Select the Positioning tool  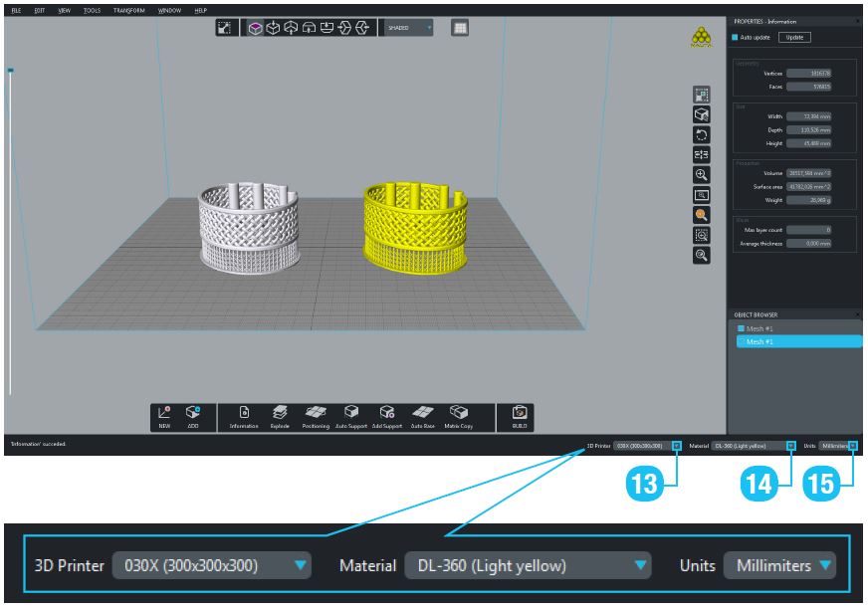pyautogui.click(x=316, y=412)
